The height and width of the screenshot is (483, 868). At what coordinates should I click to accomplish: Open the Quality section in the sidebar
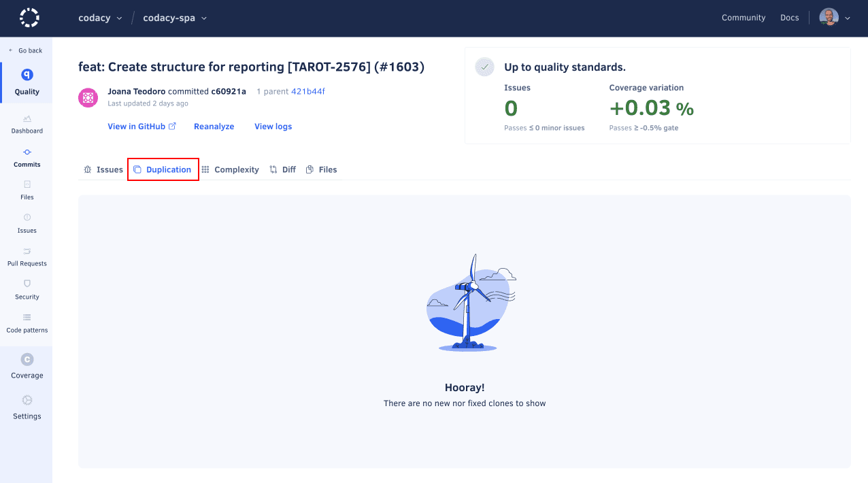tap(27, 82)
